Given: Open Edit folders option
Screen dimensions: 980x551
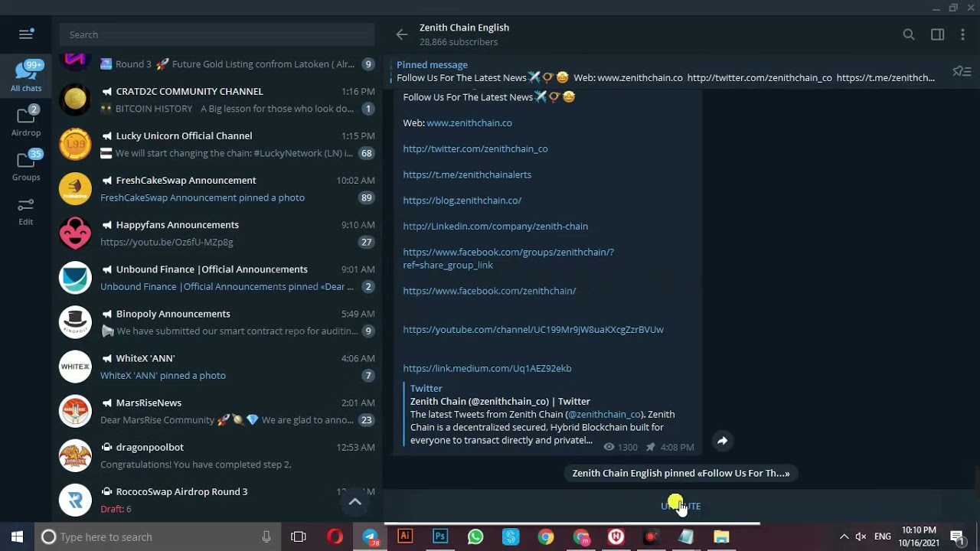Looking at the screenshot, I should (26, 210).
